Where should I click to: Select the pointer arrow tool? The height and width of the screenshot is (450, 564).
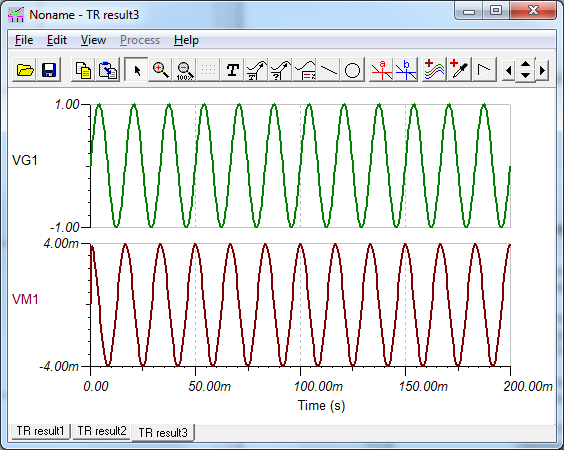[x=136, y=69]
